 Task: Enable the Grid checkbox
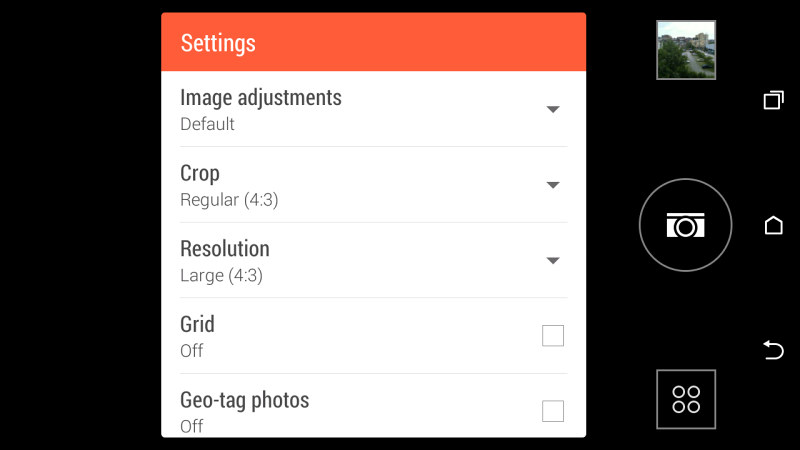point(553,336)
